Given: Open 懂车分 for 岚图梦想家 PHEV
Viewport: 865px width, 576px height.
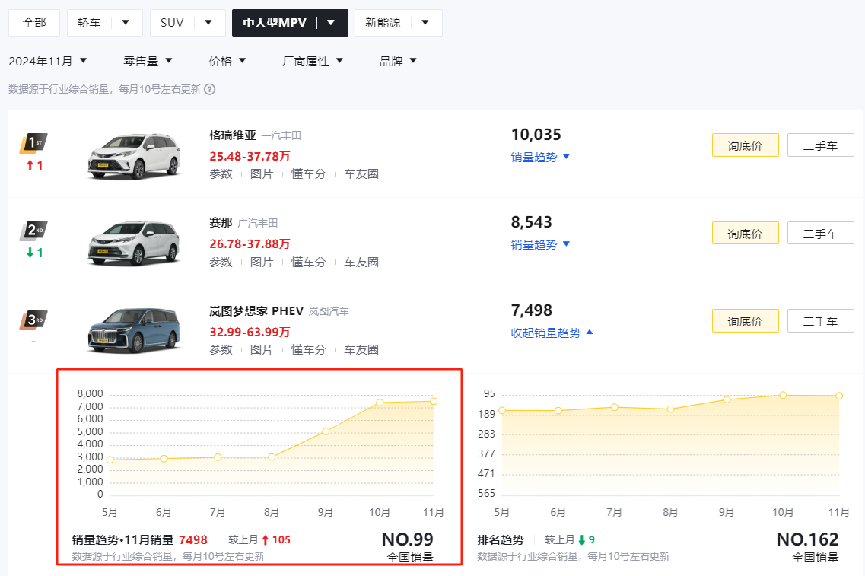Looking at the screenshot, I should tap(308, 350).
